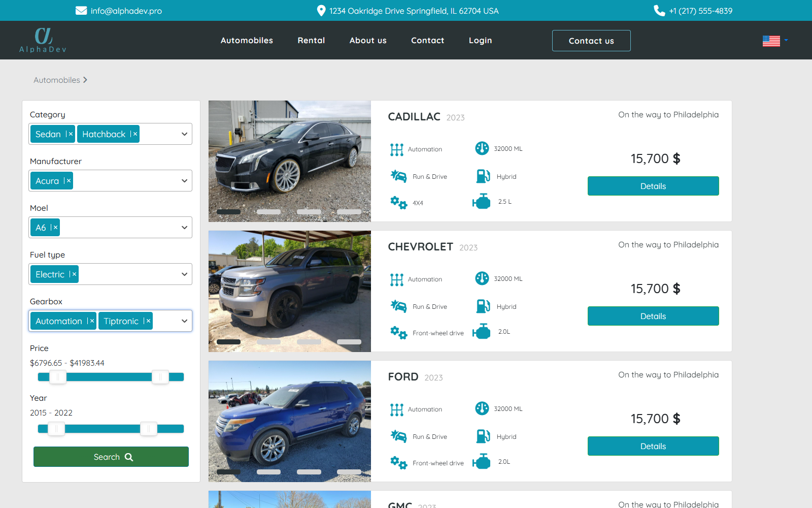Expand the Manufacturer dropdown
This screenshot has width=812, height=508.
[184, 181]
